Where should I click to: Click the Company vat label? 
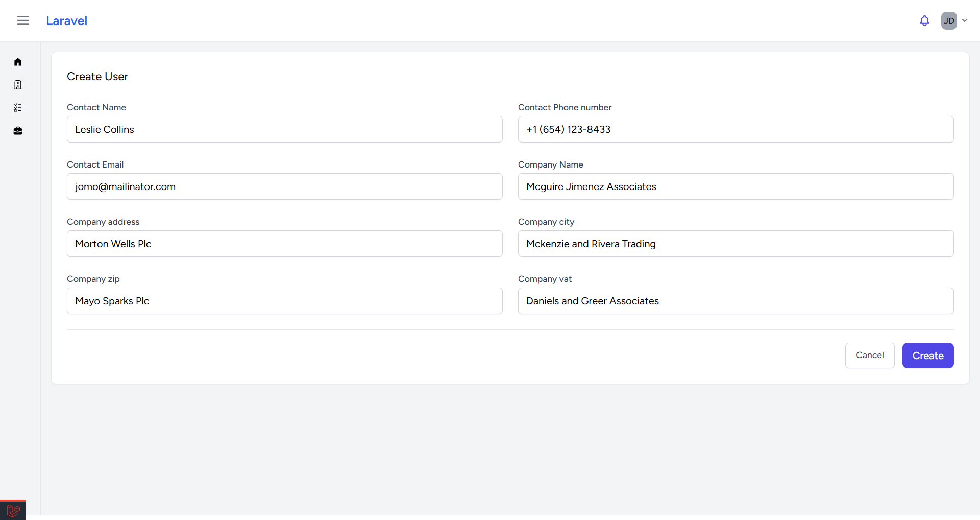tap(545, 279)
